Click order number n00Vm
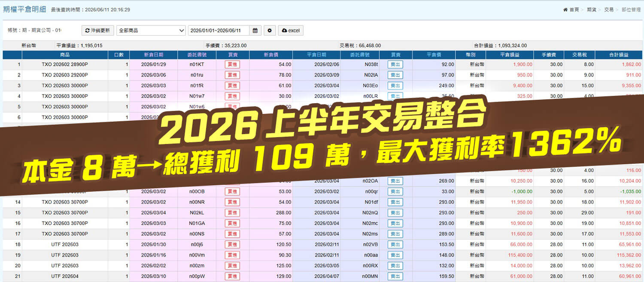The width and height of the screenshot is (644, 282). point(197,255)
